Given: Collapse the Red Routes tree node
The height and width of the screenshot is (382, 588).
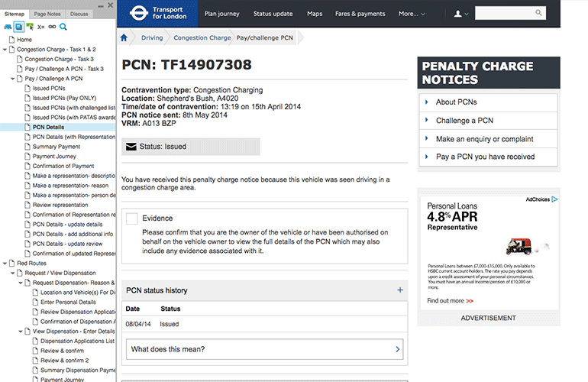Looking at the screenshot, I should (5, 263).
